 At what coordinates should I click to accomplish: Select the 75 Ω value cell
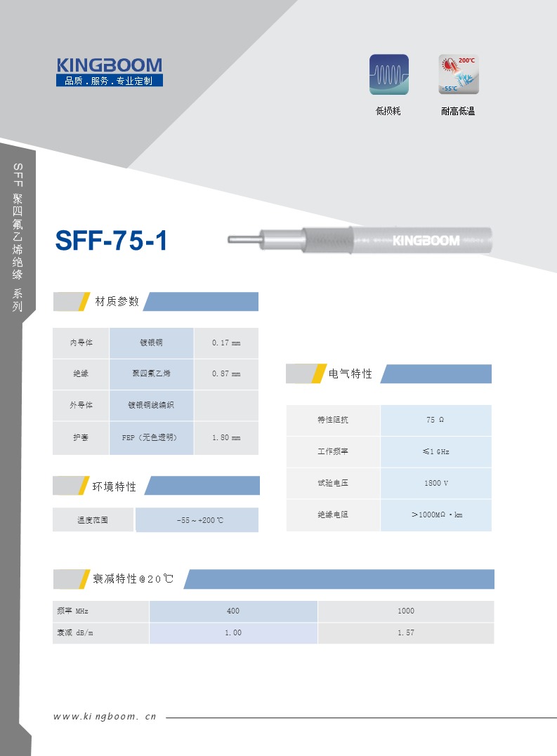pos(436,420)
